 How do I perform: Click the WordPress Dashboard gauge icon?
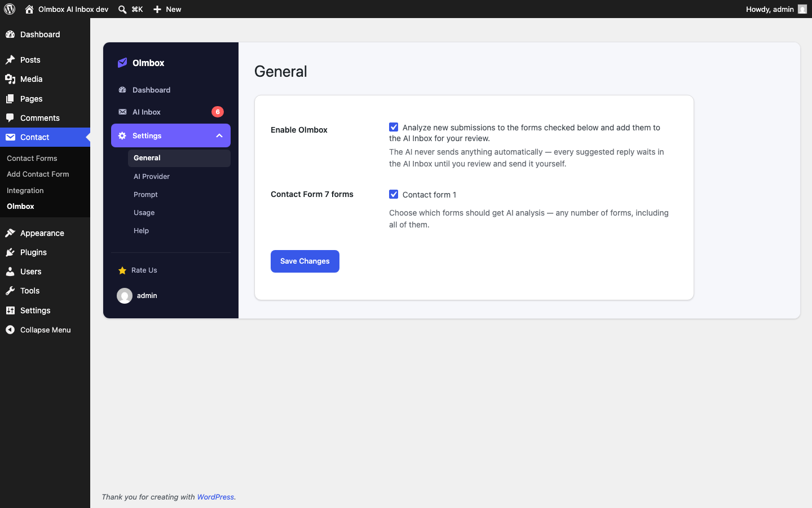(10, 34)
